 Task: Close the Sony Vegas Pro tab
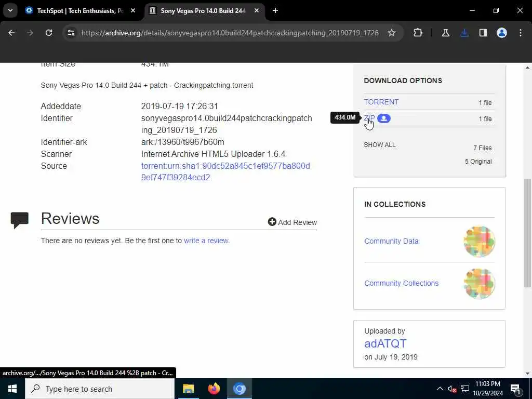[257, 10]
